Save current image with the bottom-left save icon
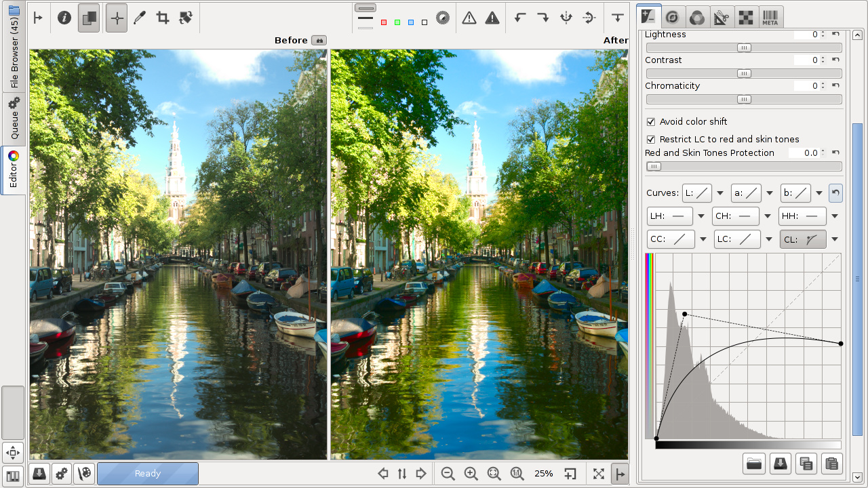This screenshot has width=868, height=488. click(x=39, y=474)
